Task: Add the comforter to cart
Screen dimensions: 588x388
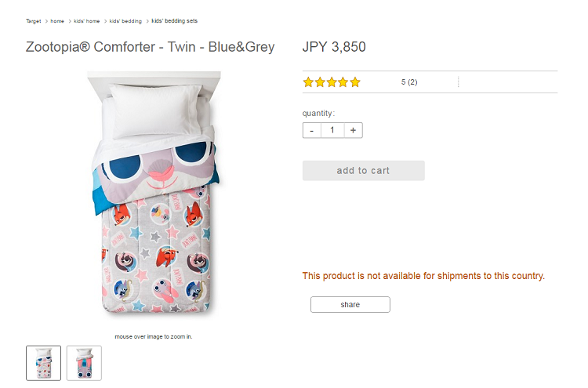Action: coord(363,171)
